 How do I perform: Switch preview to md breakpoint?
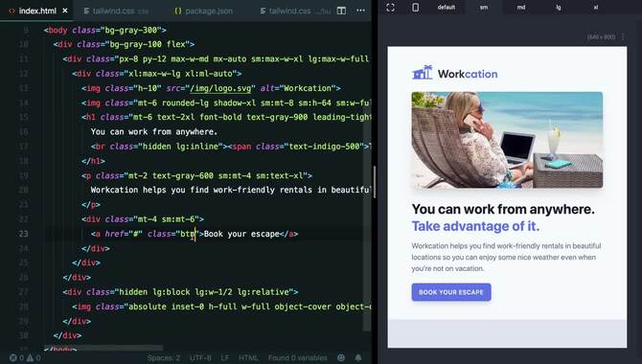521,8
